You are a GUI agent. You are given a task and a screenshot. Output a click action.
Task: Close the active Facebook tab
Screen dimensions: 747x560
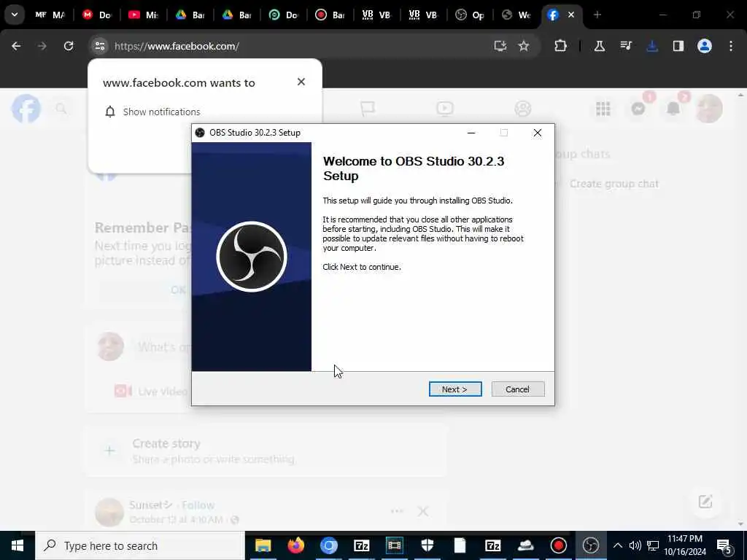571,15
